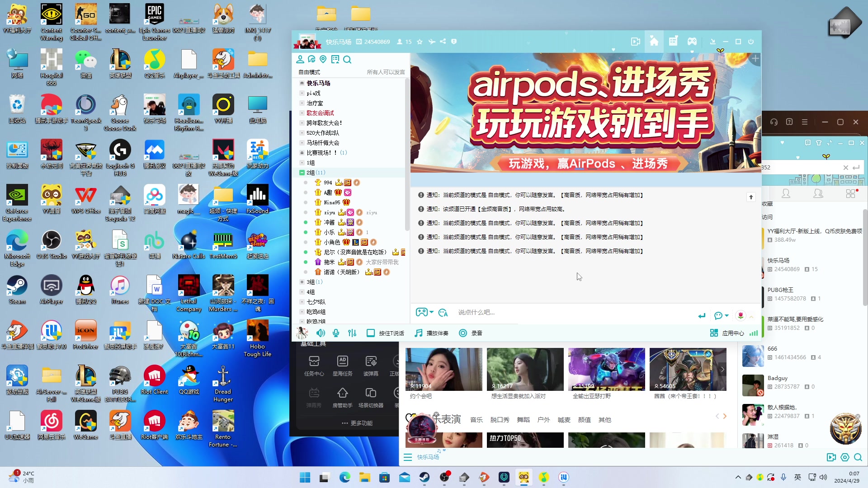Open the 全输出亚瑟打野 stream thumbnail

pyautogui.click(x=606, y=369)
